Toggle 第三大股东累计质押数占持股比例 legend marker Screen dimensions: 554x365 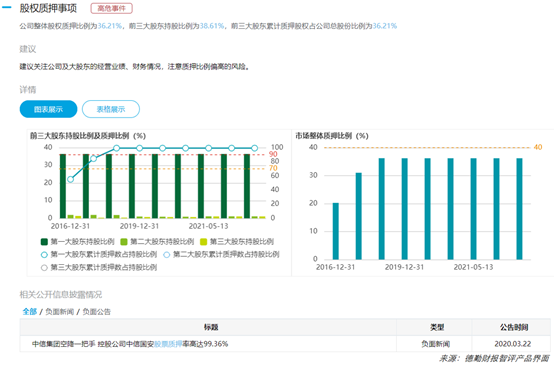pyautogui.click(x=44, y=267)
